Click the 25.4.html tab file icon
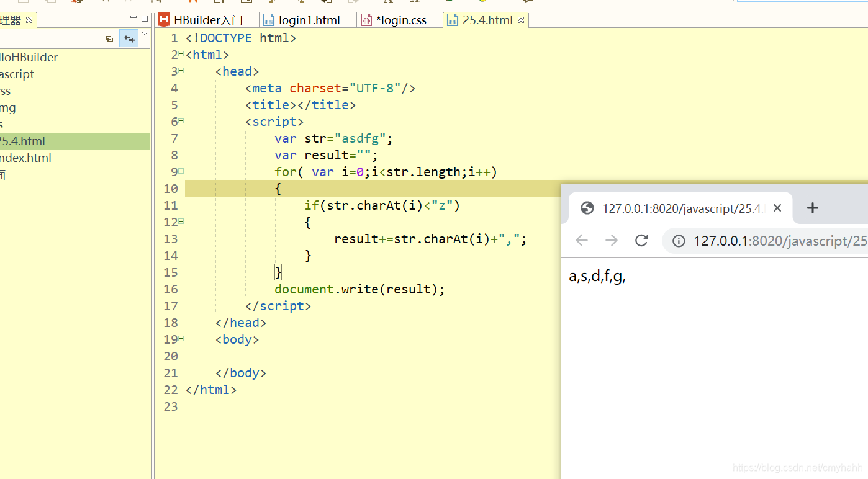The image size is (868, 479). 453,20
